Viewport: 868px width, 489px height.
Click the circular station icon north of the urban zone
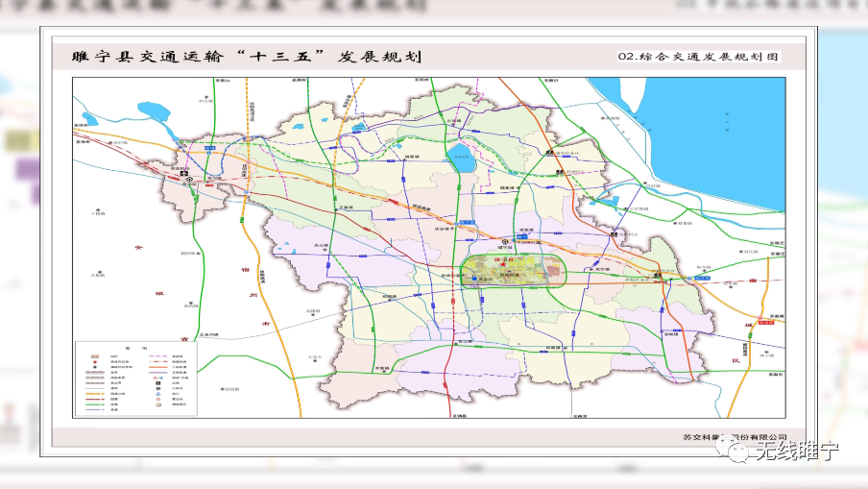(503, 240)
